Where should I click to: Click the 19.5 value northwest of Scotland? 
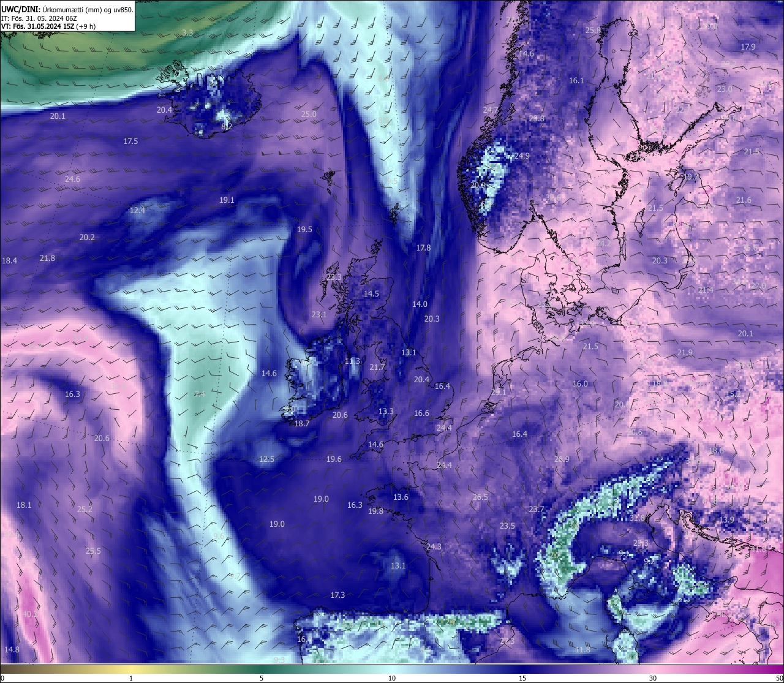pos(304,229)
